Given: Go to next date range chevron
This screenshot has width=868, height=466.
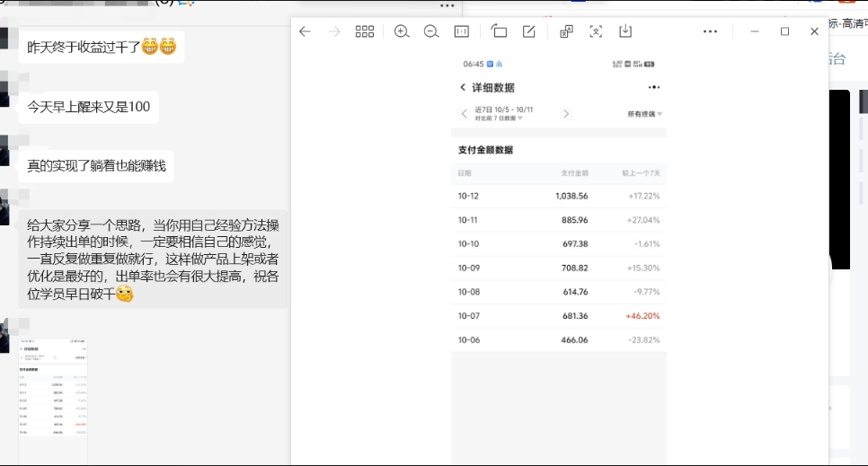Looking at the screenshot, I should point(566,114).
